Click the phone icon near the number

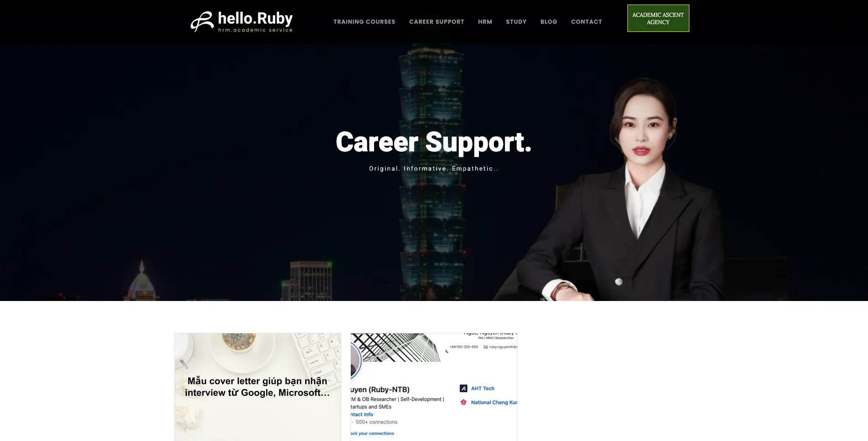[x=447, y=351]
